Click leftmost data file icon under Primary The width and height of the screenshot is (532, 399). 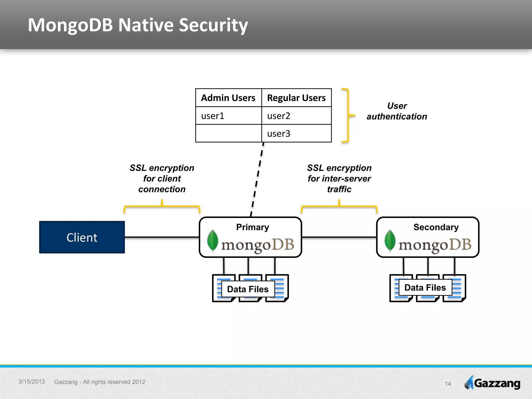point(224,288)
